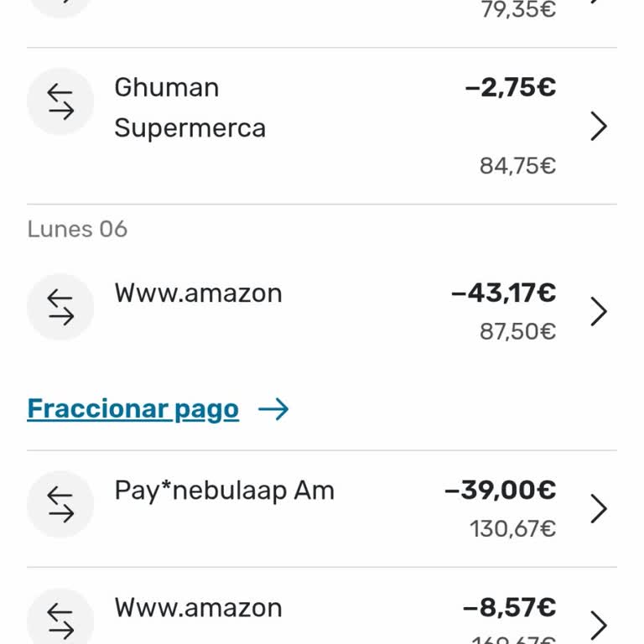Image resolution: width=644 pixels, height=644 pixels.
Task: Click the blue arrow after Fraccionar pago
Action: pos(273,409)
